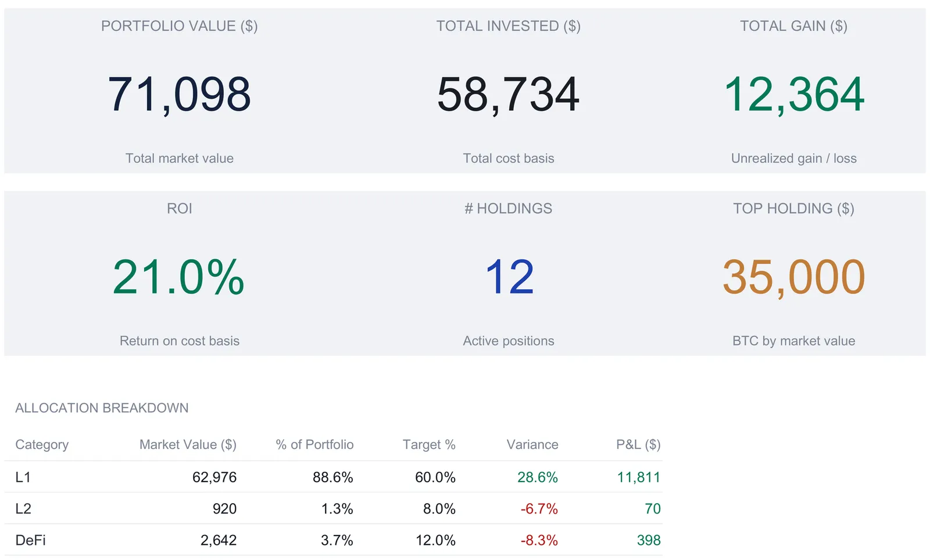The width and height of the screenshot is (930, 560).
Task: Click the L2 variance -6.7%
Action: point(539,509)
